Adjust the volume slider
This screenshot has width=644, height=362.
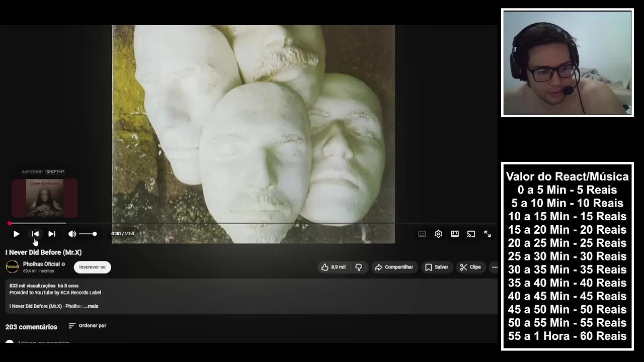coord(88,234)
